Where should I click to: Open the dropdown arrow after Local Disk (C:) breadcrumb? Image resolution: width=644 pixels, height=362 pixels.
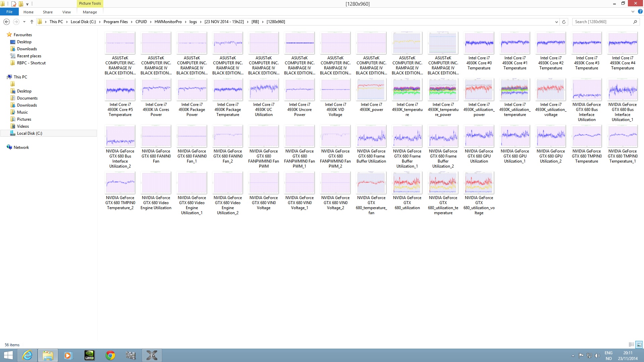pyautogui.click(x=100, y=22)
